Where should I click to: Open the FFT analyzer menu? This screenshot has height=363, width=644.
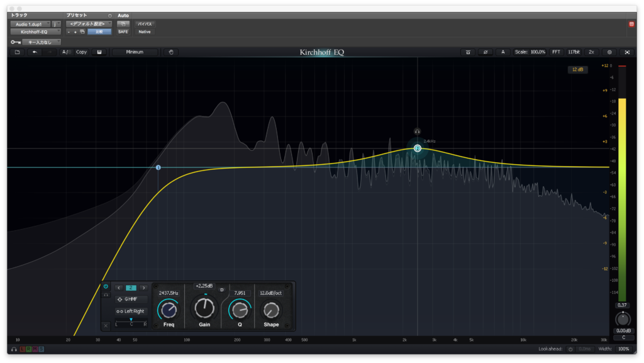tap(556, 52)
